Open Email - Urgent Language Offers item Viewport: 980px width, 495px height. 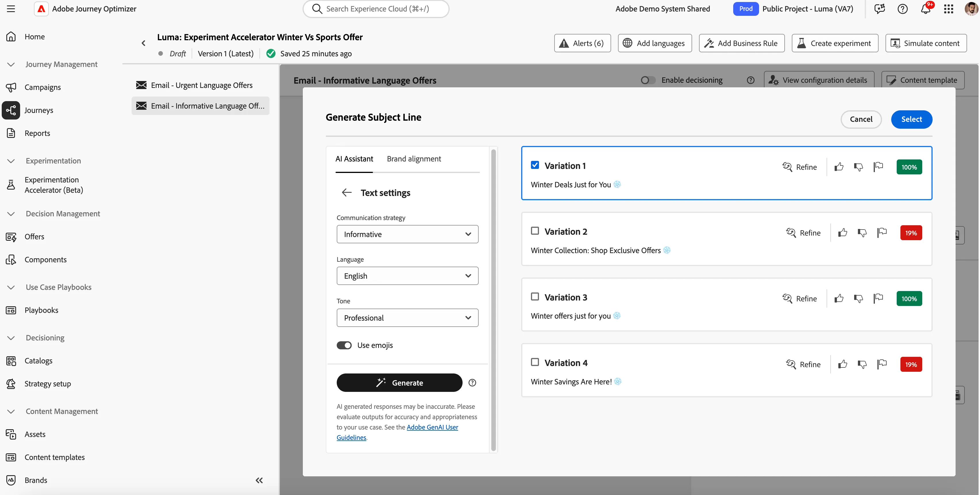click(201, 85)
